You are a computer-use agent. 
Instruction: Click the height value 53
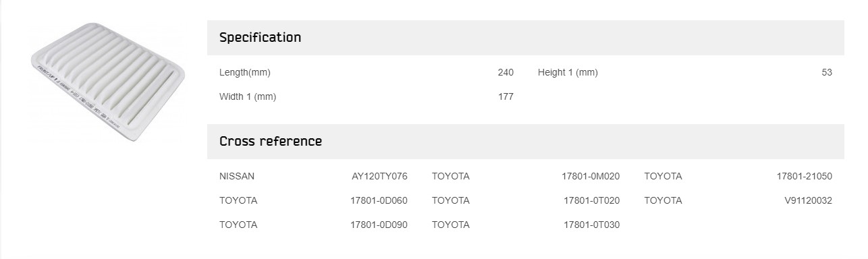point(827,73)
